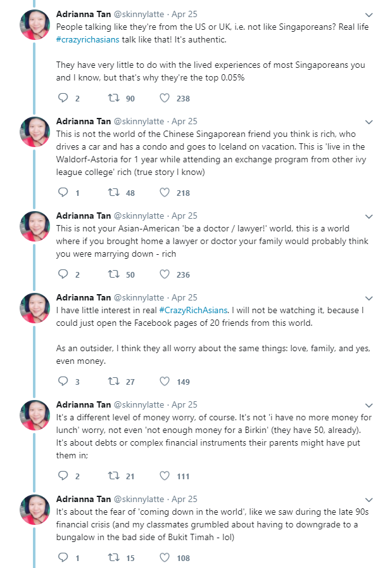Viewport: 392px width, 568px height.
Task: Open the chevron menu on the Bukit Timah tweet
Action: click(370, 500)
